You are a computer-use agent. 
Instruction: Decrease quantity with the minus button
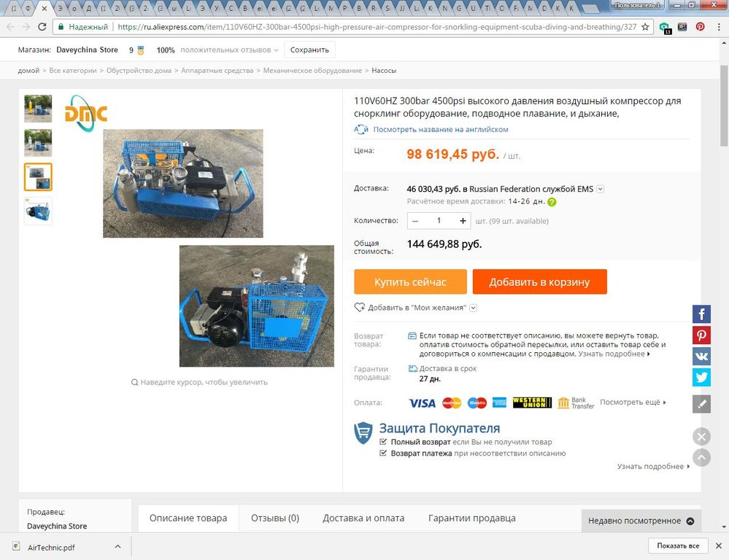tap(415, 221)
